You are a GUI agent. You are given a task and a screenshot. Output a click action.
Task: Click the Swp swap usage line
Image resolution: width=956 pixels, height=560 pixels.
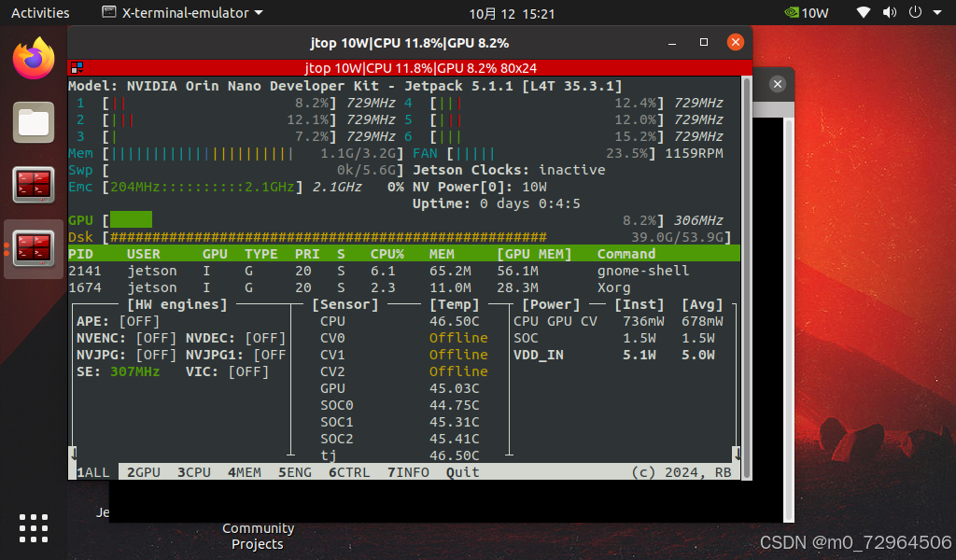pyautogui.click(x=236, y=170)
